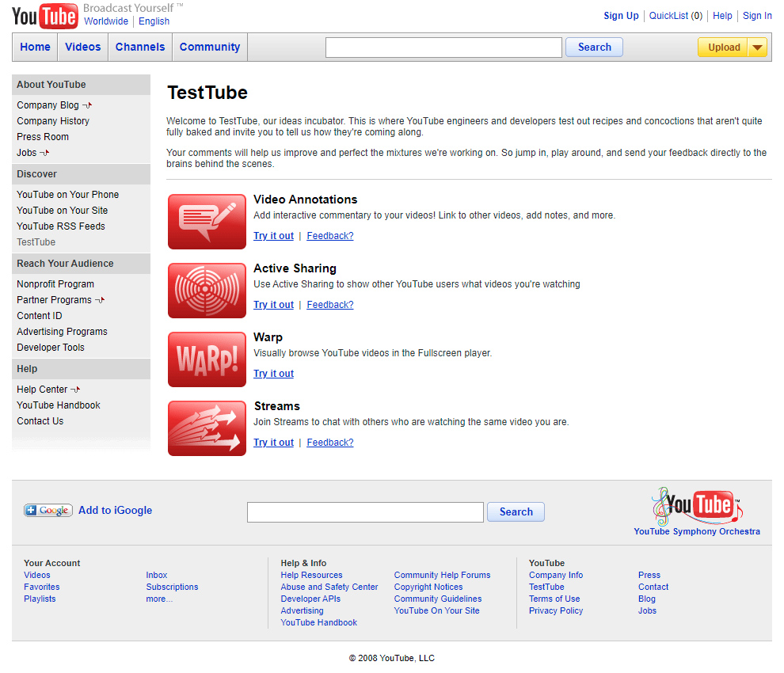Open QuickList (0) link
Screen dimensions: 784x673
(x=676, y=16)
